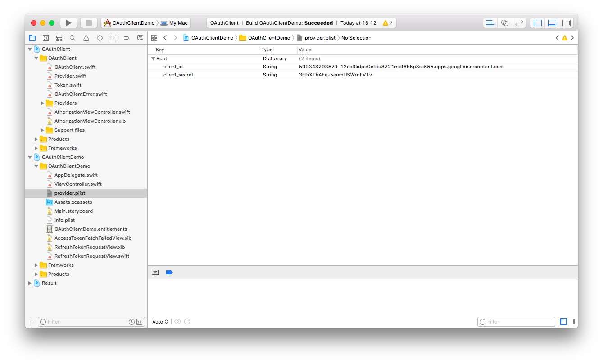Show the variables view pane only

point(564,322)
